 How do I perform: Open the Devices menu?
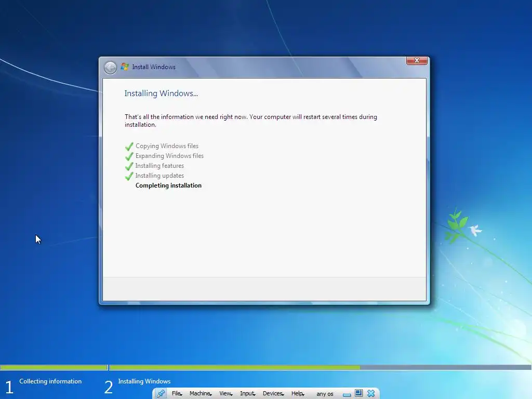tap(273, 394)
